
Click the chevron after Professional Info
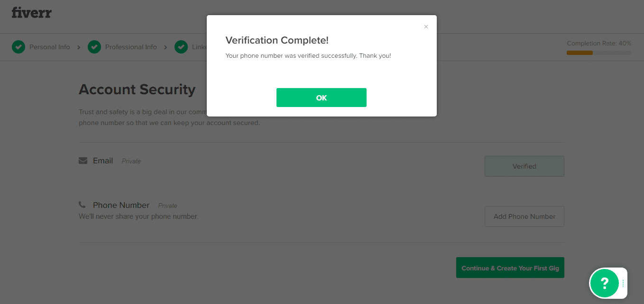point(166,47)
